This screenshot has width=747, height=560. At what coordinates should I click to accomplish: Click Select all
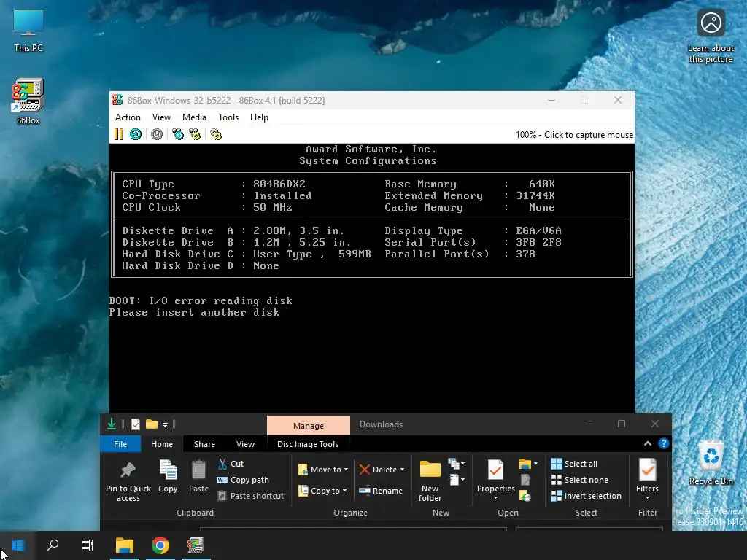point(574,463)
